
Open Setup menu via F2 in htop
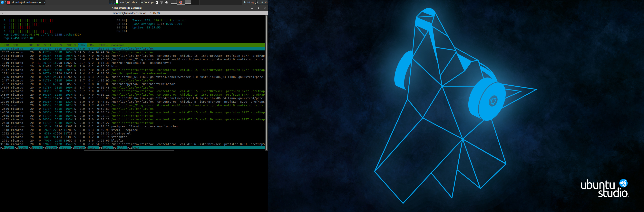pyautogui.click(x=22, y=148)
